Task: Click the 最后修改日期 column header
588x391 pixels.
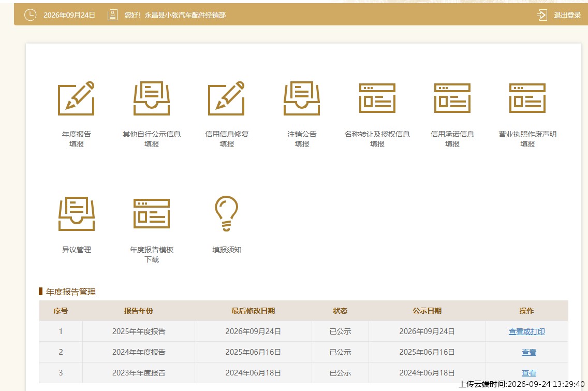Action: (253, 311)
